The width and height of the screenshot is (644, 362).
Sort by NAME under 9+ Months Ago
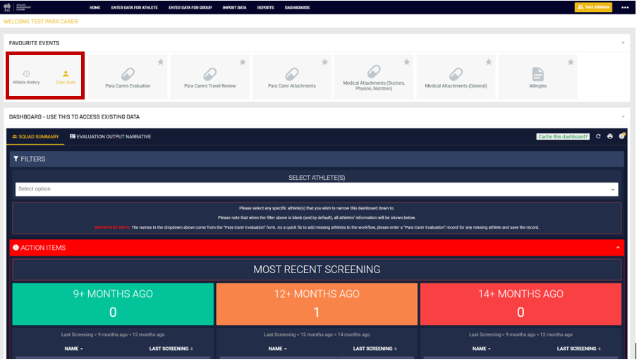(73, 349)
